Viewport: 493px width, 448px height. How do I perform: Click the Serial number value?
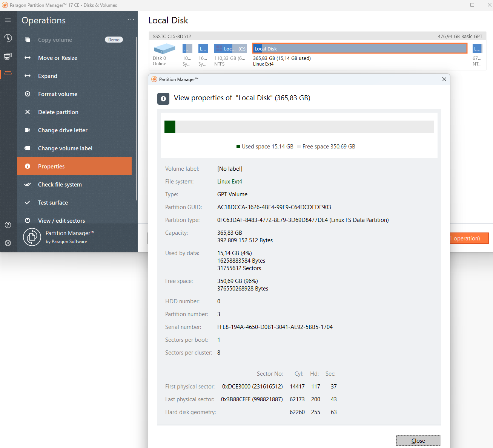275,327
